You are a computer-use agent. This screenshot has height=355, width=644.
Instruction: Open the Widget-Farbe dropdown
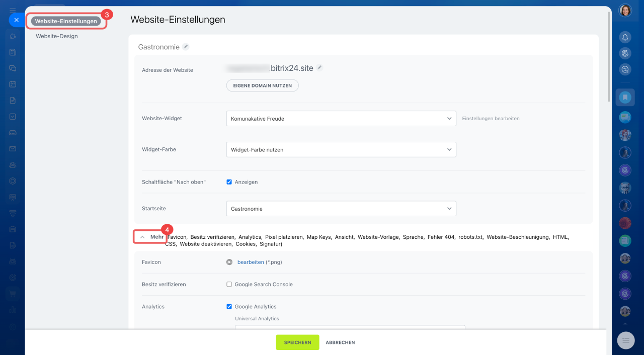(341, 149)
